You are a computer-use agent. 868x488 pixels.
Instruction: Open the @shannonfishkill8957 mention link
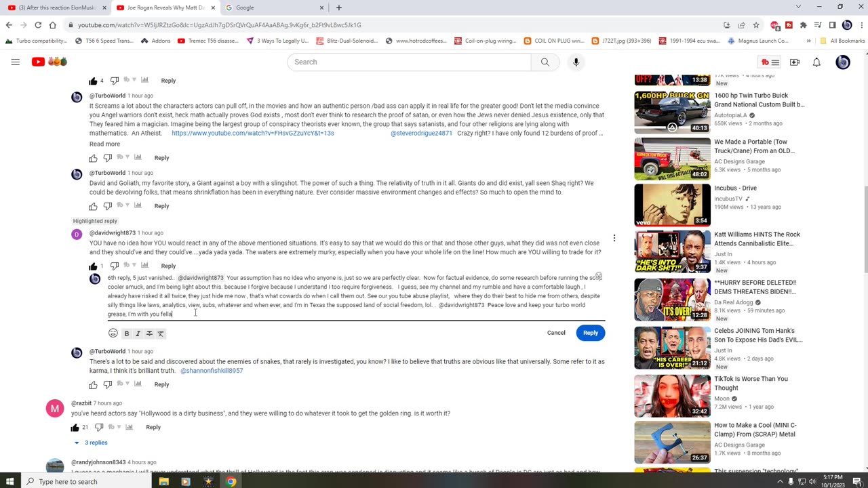coord(212,371)
